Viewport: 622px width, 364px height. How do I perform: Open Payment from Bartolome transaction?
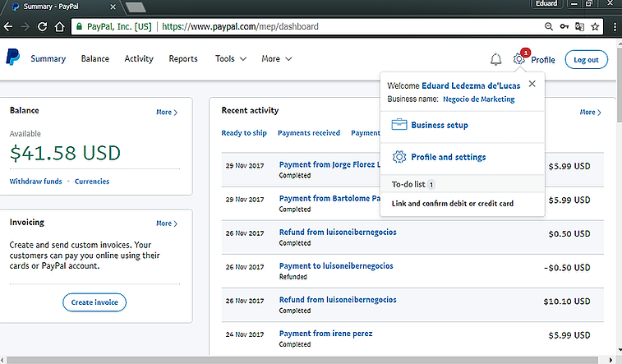point(329,198)
